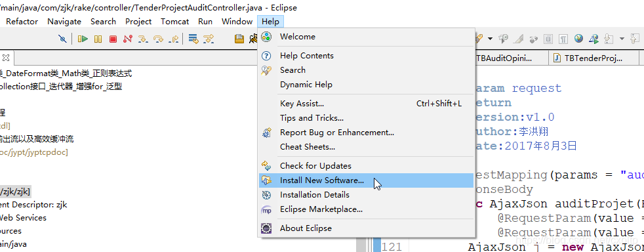Toggle the Mark Occurrences highlighter icon

[x=518, y=39]
